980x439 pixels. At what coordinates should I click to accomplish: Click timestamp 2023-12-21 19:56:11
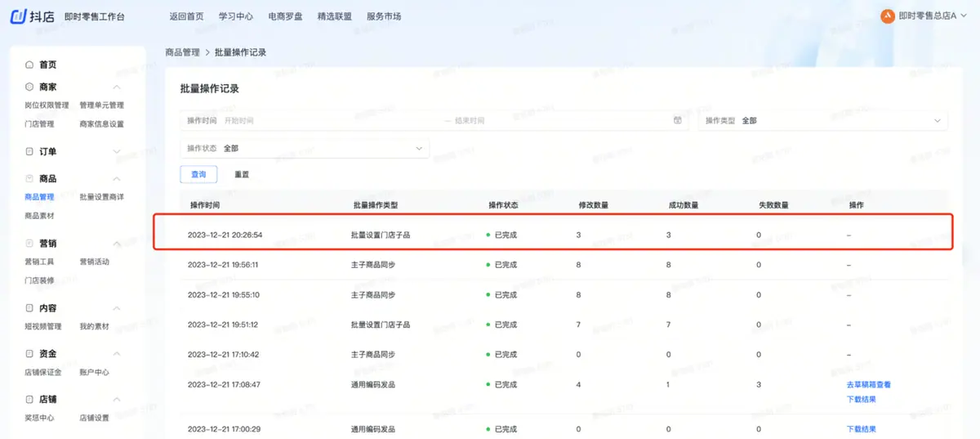(x=223, y=265)
